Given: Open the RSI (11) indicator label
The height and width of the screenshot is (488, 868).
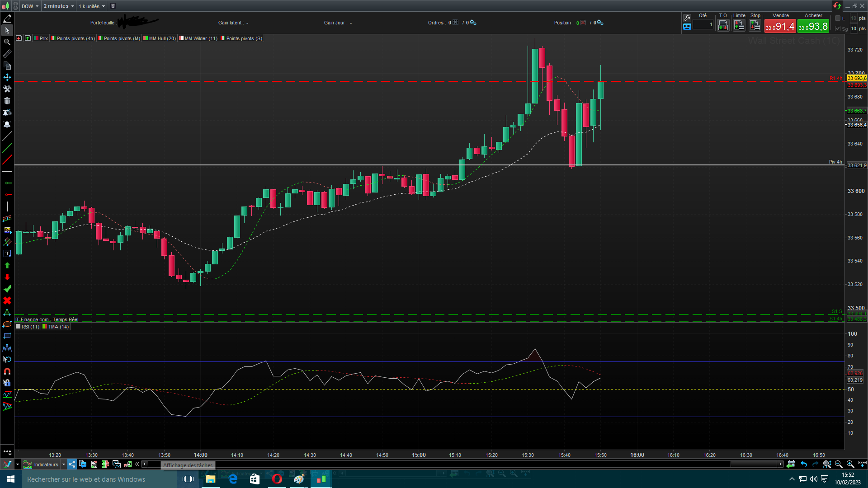Looking at the screenshot, I should (x=30, y=327).
